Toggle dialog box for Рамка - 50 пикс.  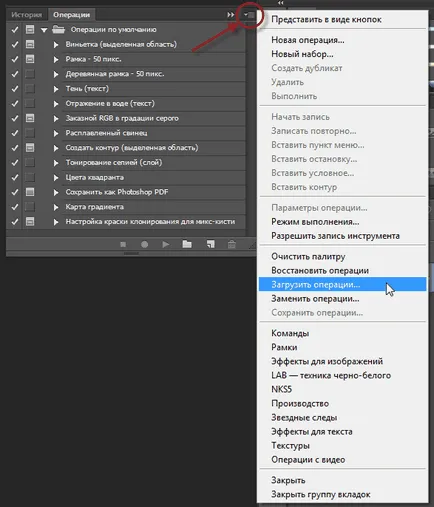30,59
